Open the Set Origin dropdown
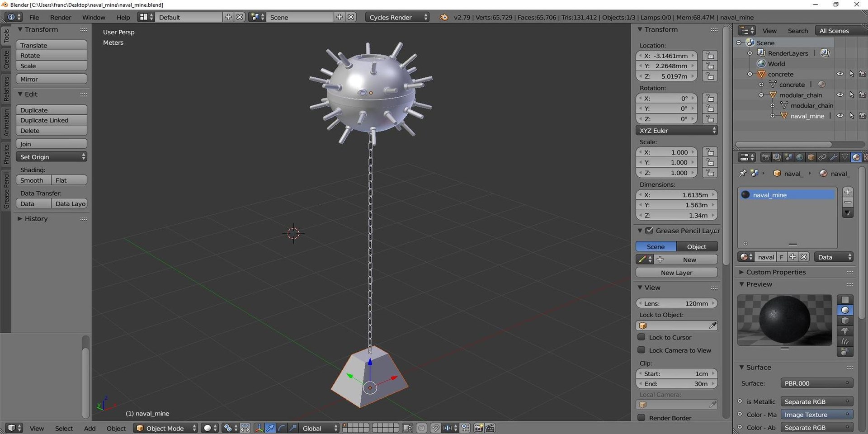 pyautogui.click(x=52, y=157)
